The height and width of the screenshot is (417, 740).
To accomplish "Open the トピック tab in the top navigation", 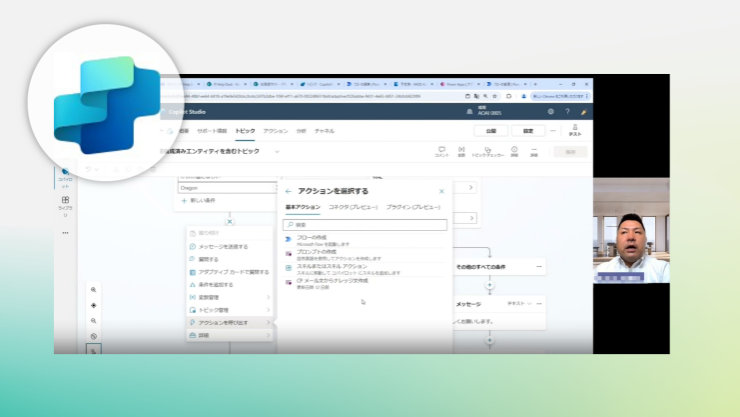I will coord(245,131).
